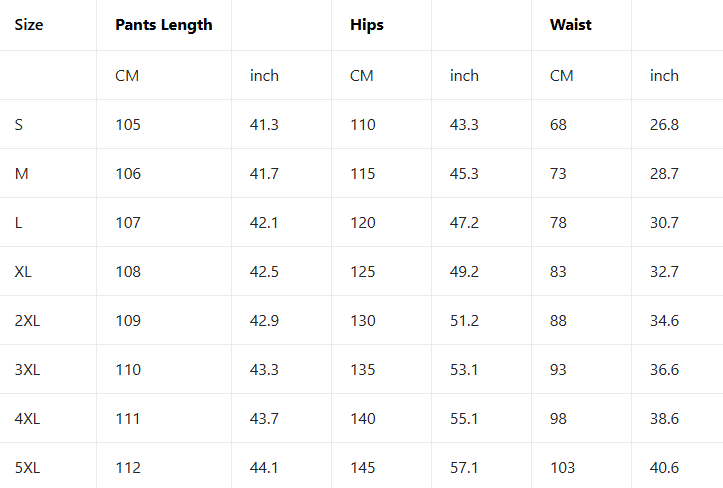Click the 42.9 inch pants length value
This screenshot has height=488, width=723.
[264, 321]
